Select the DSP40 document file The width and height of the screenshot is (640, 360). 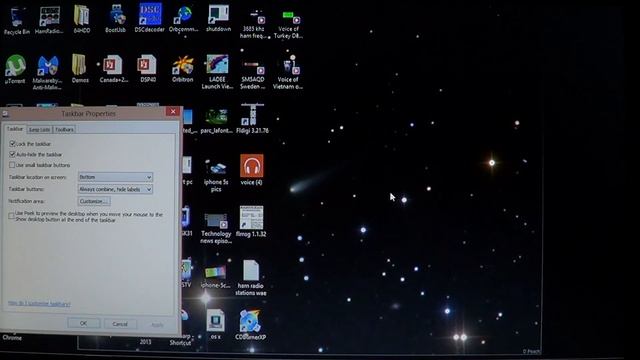click(147, 69)
